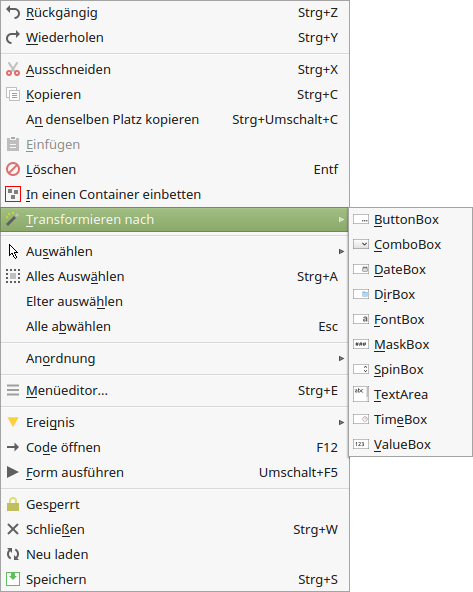Click the scissors icon for Ausschneiden
Screen dimensions: 473x592
13,69
